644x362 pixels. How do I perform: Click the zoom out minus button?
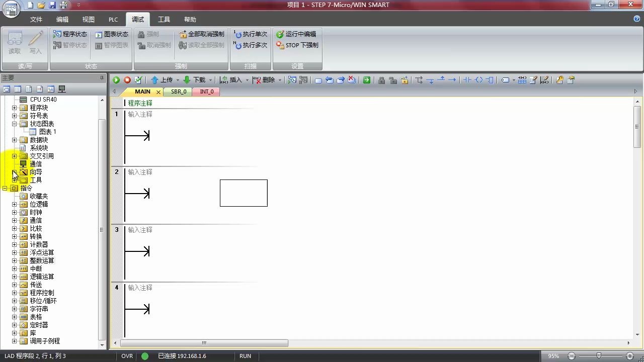pyautogui.click(x=572, y=356)
